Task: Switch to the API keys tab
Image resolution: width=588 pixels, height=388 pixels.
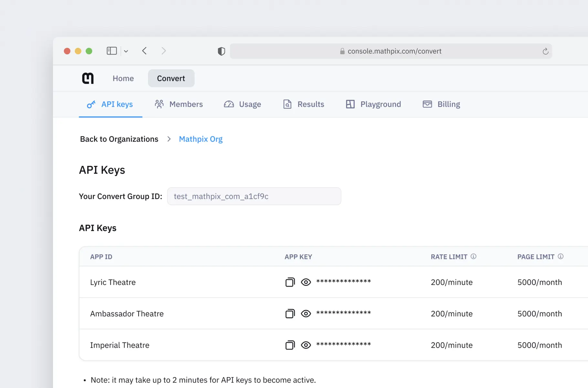Action: click(x=110, y=104)
